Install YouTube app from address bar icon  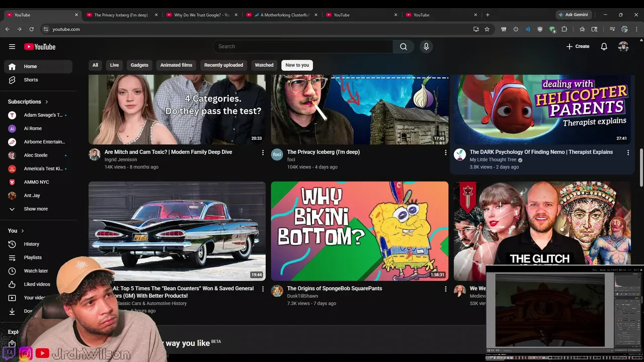click(476, 29)
